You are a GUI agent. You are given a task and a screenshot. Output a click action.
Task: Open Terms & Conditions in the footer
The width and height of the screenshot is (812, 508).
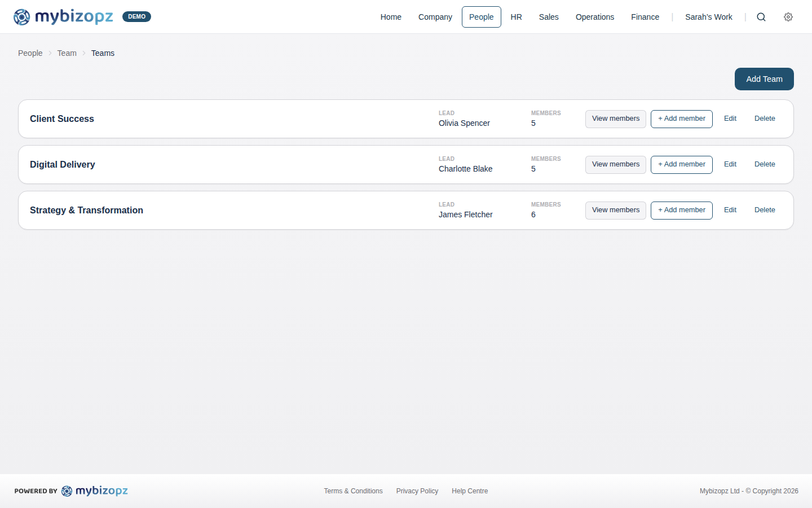[x=353, y=491]
